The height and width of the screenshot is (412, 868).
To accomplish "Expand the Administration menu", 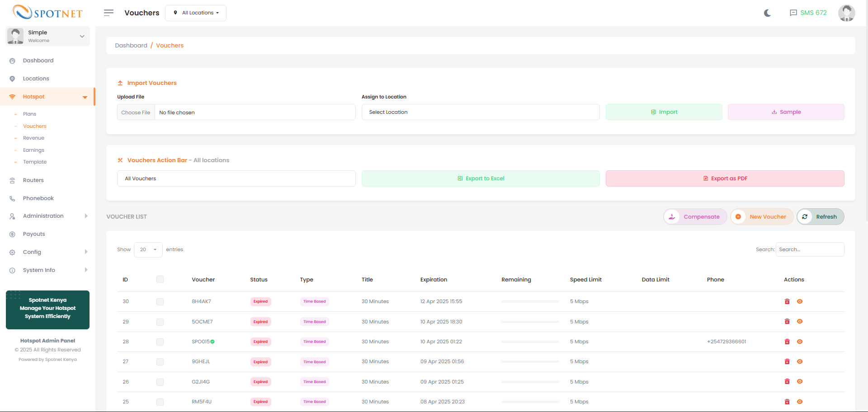I will click(43, 216).
